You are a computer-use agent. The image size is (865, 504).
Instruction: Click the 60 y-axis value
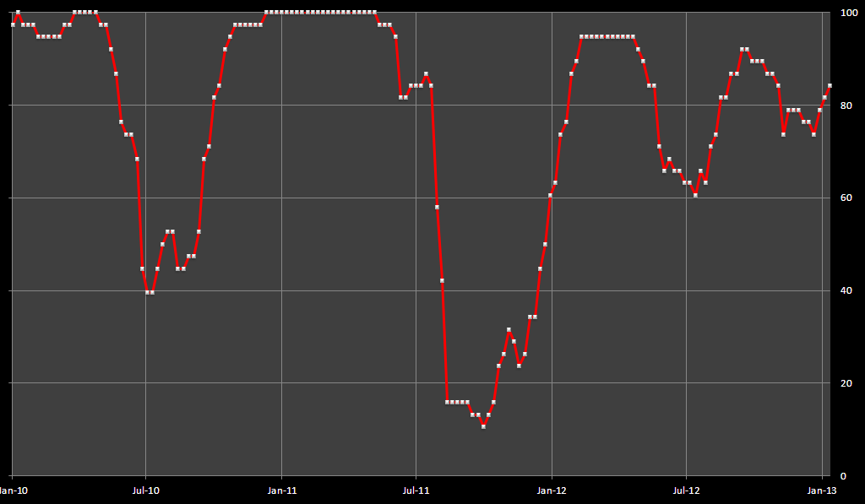click(846, 198)
